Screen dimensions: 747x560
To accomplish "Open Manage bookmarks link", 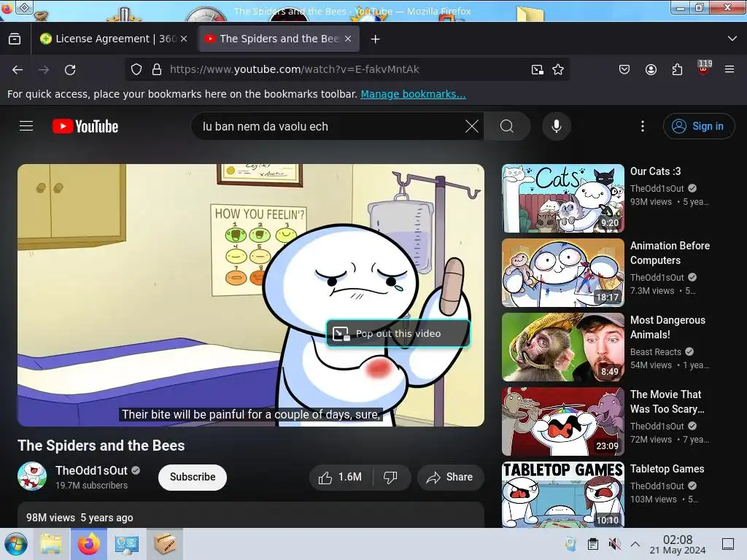I will (413, 94).
